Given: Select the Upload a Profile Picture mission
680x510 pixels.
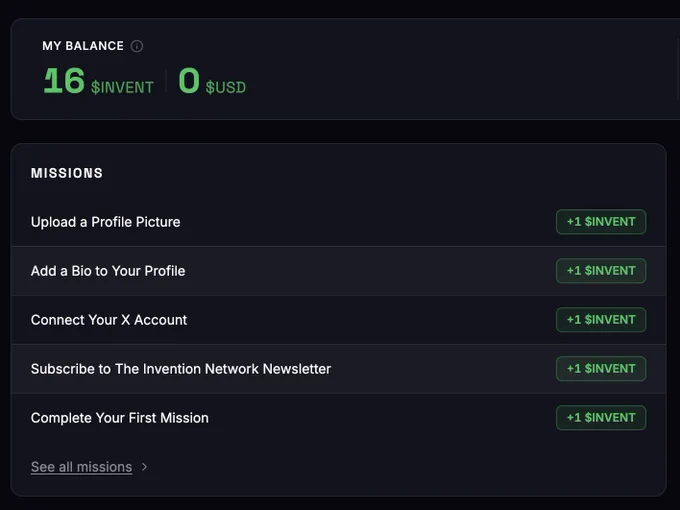Looking at the screenshot, I should point(338,222).
